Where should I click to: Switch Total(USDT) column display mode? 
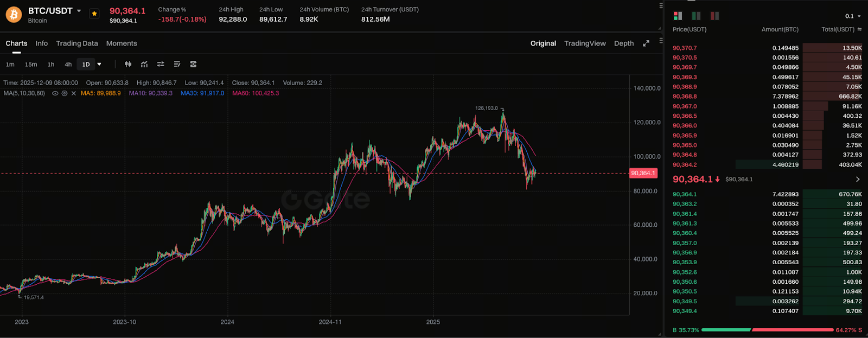pyautogui.click(x=859, y=29)
